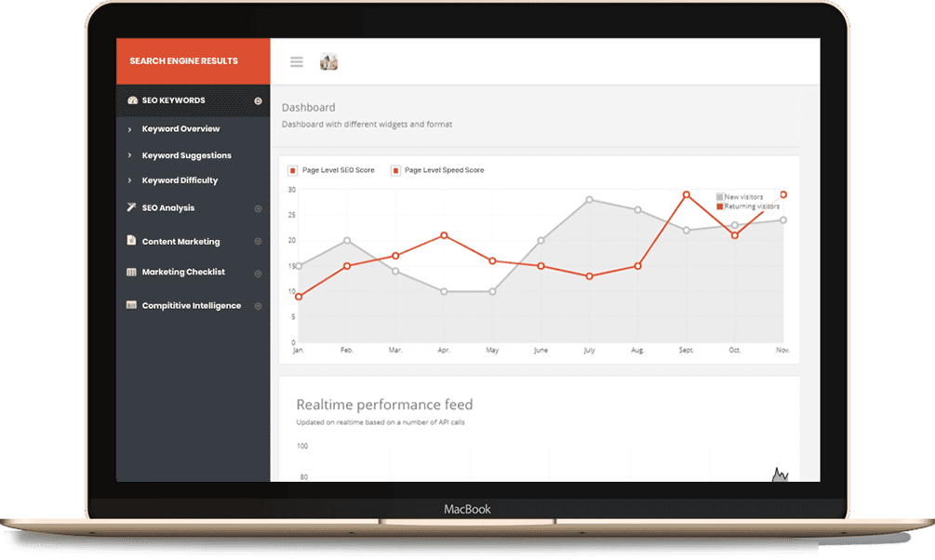935x560 pixels.
Task: Click the SEO Analysis wand icon
Action: click(x=131, y=207)
